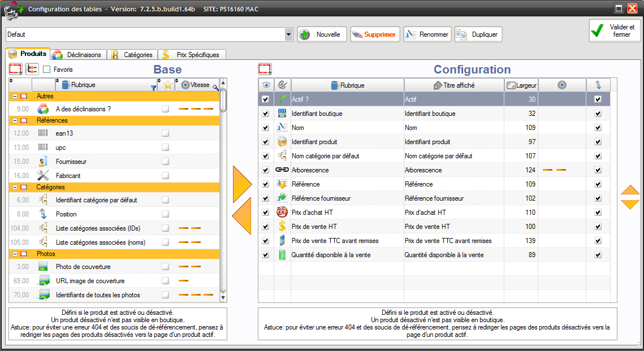Toggle favorite checkbox for Position
This screenshot has height=351, width=644.
click(165, 214)
